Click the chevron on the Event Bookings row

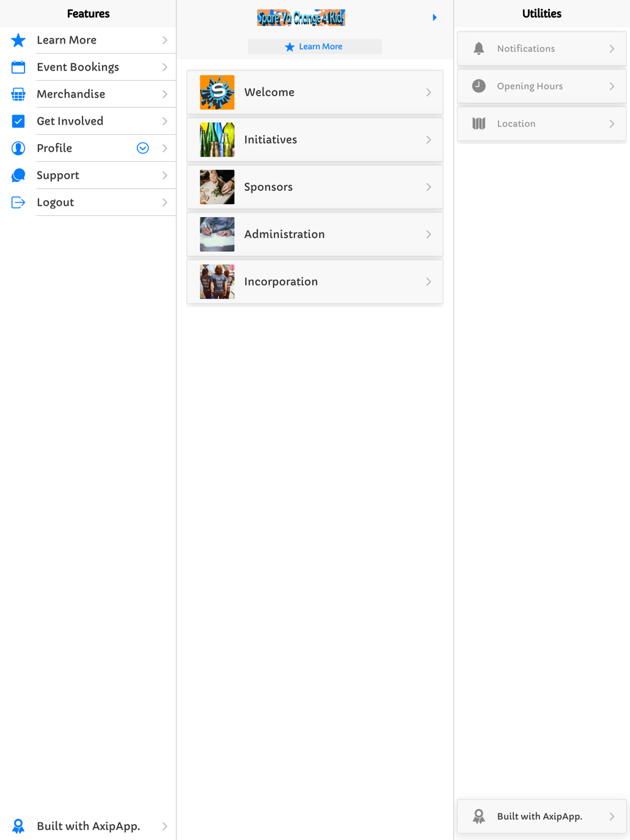pos(164,67)
